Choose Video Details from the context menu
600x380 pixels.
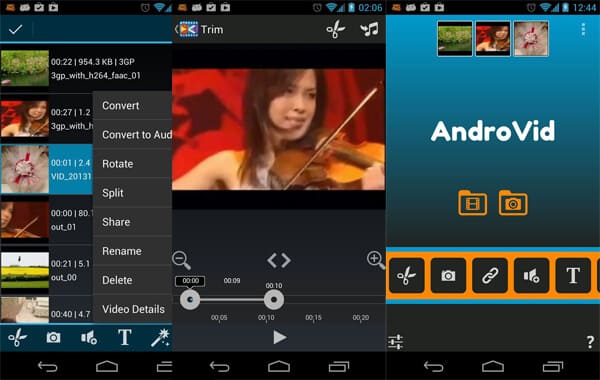[132, 309]
